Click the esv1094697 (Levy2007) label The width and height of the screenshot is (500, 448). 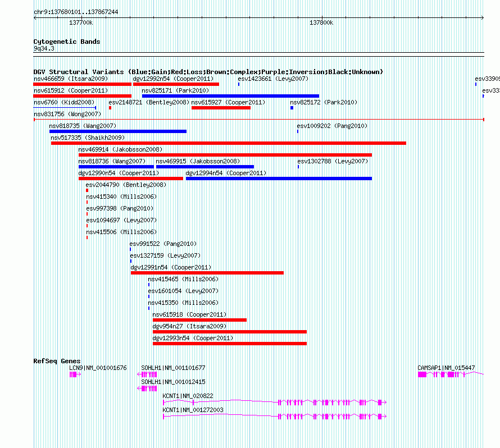(121, 220)
